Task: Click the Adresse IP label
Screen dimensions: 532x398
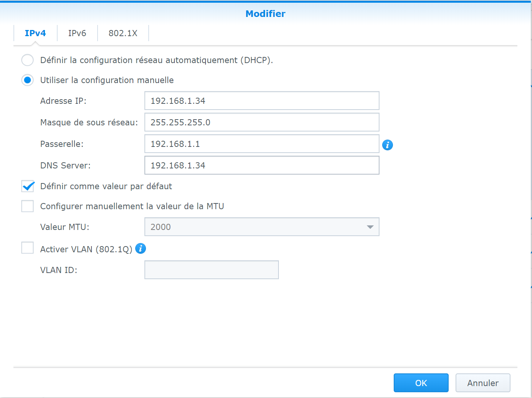Action: coord(63,101)
